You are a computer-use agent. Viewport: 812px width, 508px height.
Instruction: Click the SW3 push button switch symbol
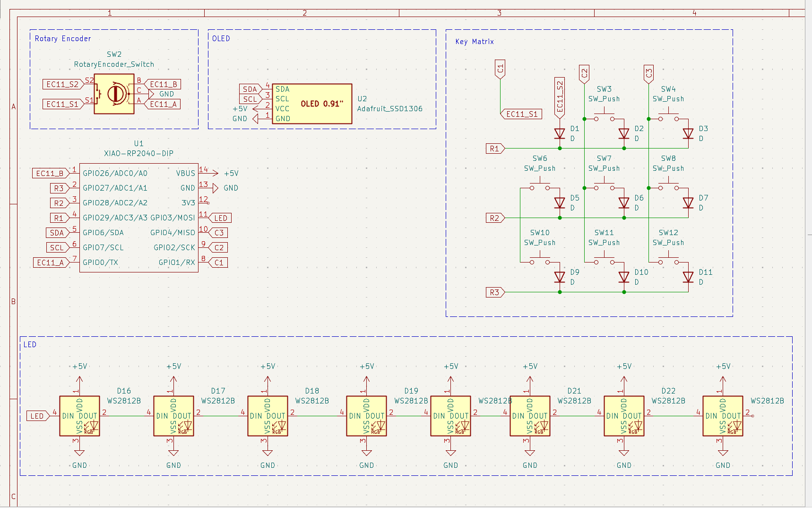604,118
